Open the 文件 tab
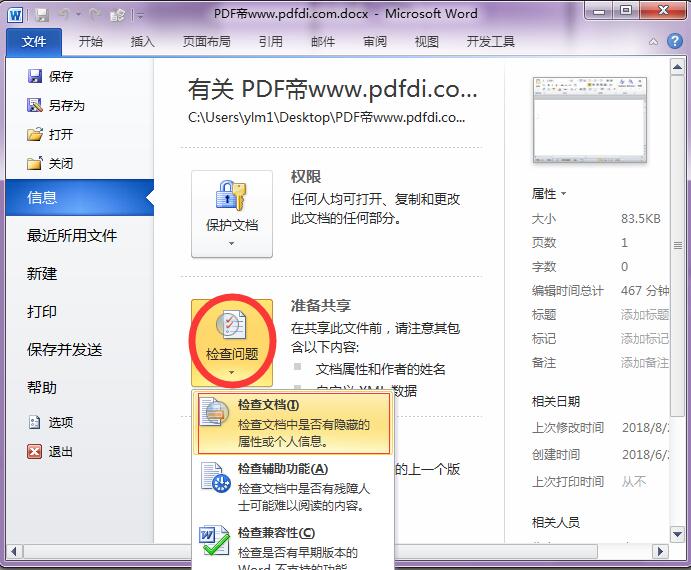The image size is (691, 570). pyautogui.click(x=34, y=42)
